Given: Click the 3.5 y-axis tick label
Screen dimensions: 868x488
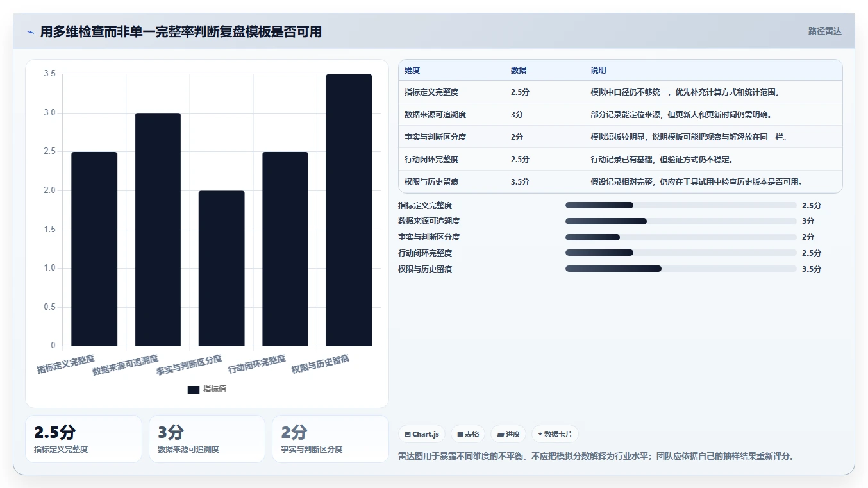Looking at the screenshot, I should pyautogui.click(x=49, y=74).
